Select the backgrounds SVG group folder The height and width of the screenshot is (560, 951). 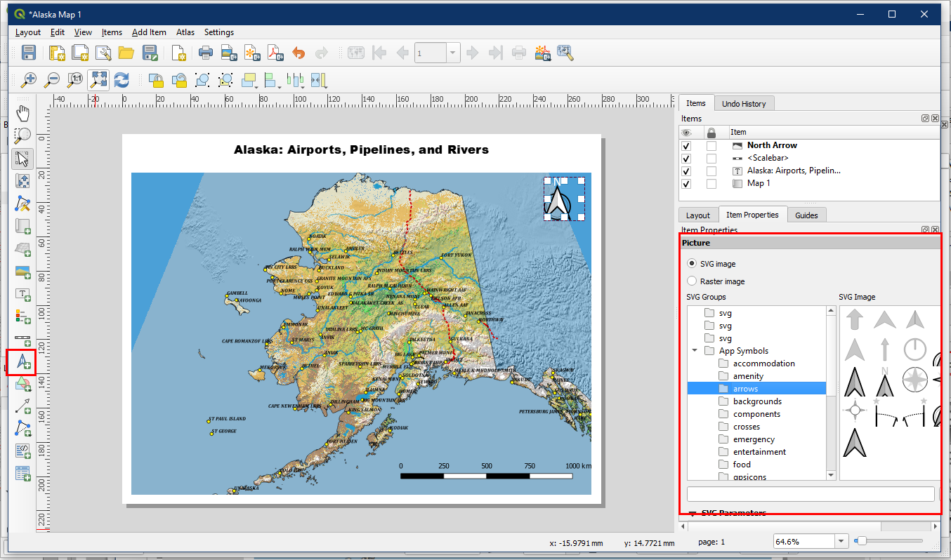pyautogui.click(x=757, y=401)
